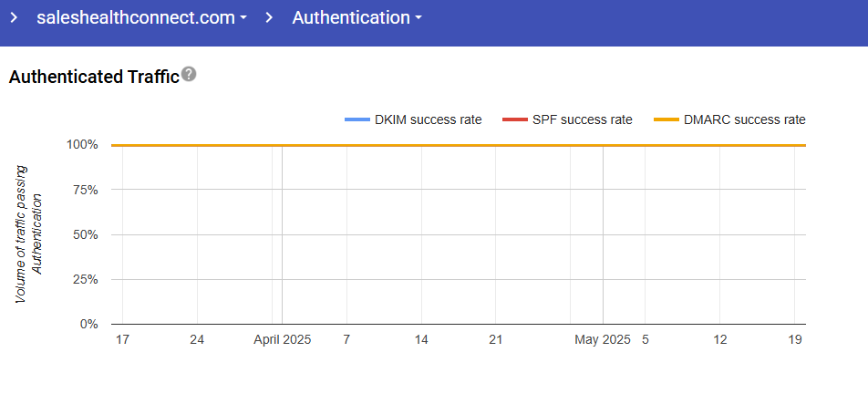Click the red SPF legend line marker

[515, 119]
